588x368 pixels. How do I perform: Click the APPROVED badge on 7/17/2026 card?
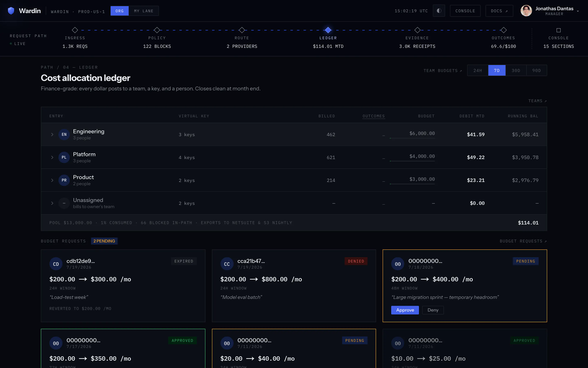(x=183, y=340)
